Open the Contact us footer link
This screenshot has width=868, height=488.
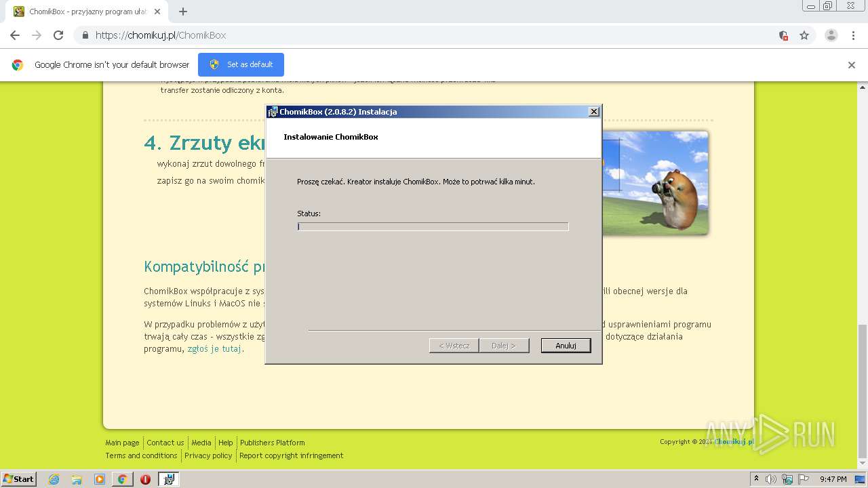(x=165, y=443)
